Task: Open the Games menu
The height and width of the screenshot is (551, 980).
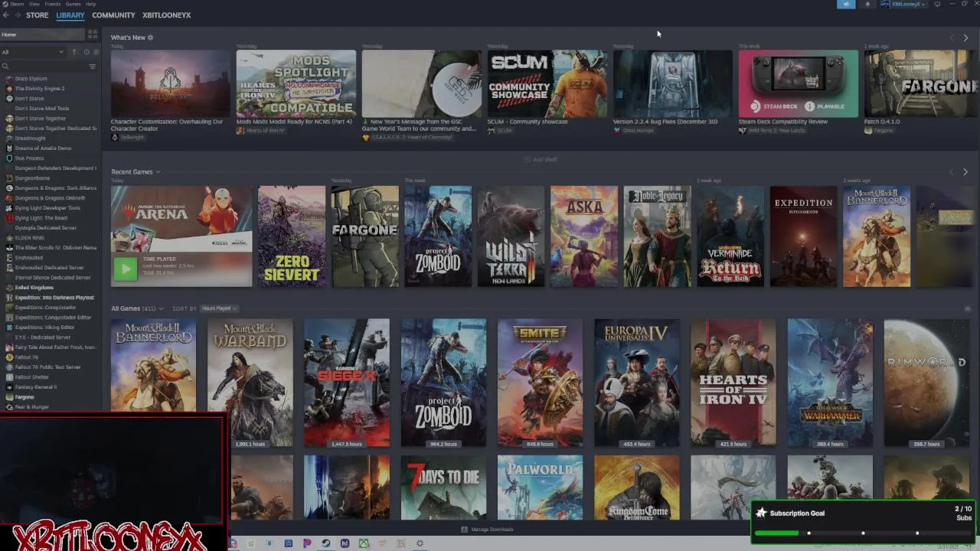Action: pos(73,4)
